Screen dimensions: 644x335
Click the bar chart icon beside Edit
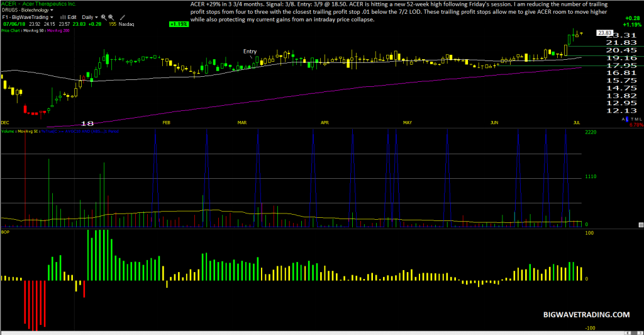[63, 17]
